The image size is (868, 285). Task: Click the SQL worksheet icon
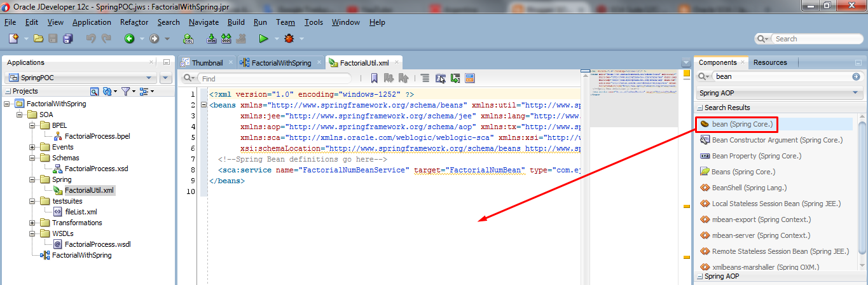[x=189, y=39]
